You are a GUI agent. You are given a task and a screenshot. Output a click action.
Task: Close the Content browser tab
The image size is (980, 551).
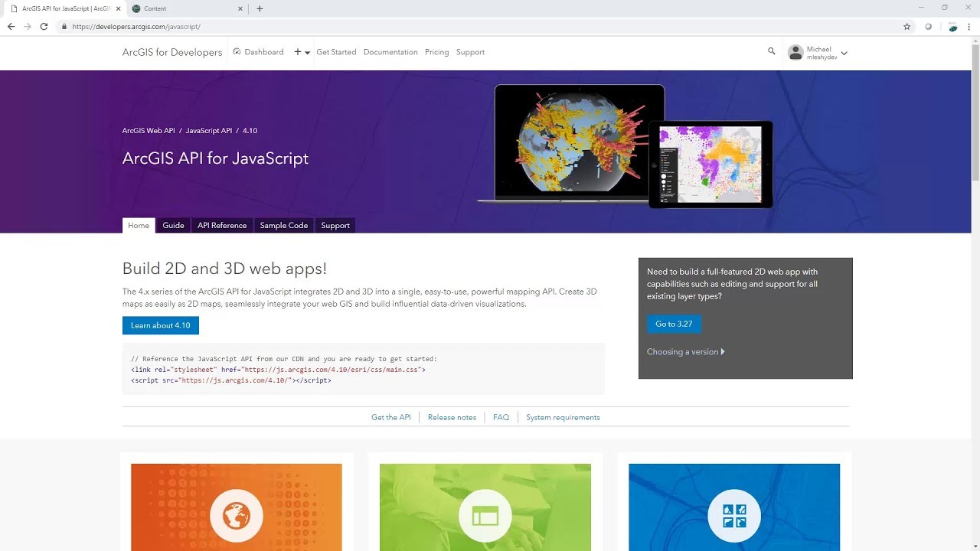pyautogui.click(x=240, y=8)
